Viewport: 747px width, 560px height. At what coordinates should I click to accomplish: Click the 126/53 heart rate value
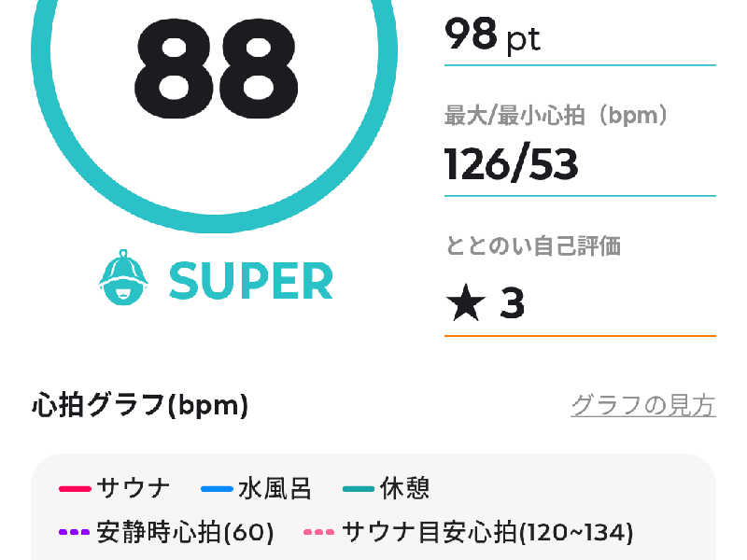512,165
